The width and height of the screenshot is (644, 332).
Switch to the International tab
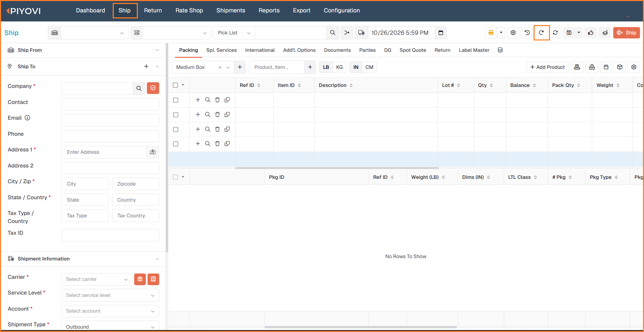click(x=260, y=50)
